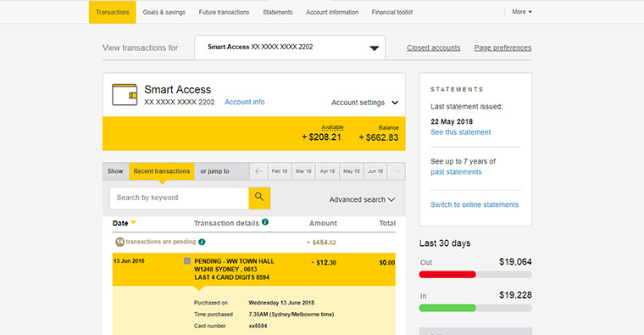
Task: Click the Date column header
Action: click(120, 223)
